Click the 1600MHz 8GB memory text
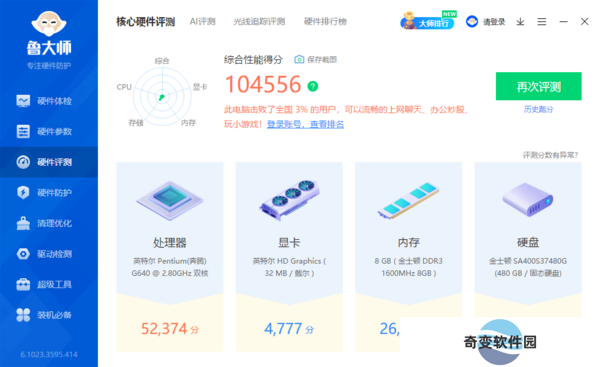This screenshot has height=367, width=600. tap(409, 273)
